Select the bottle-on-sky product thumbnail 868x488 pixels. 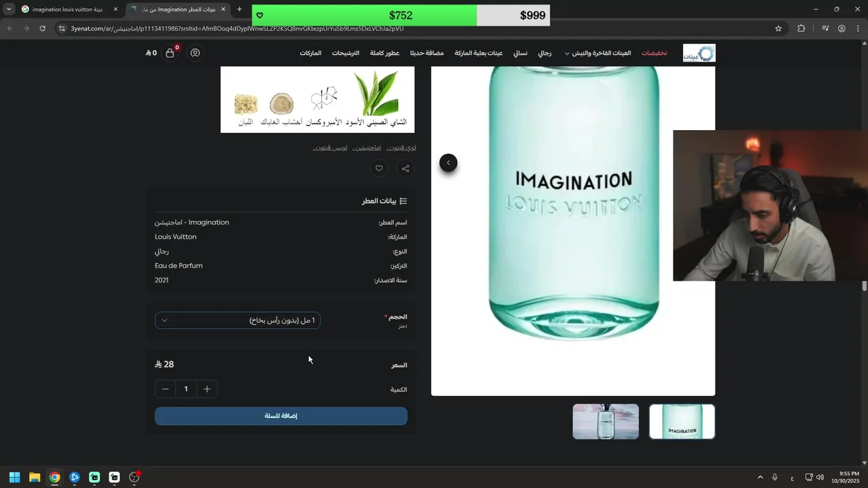coord(606,422)
